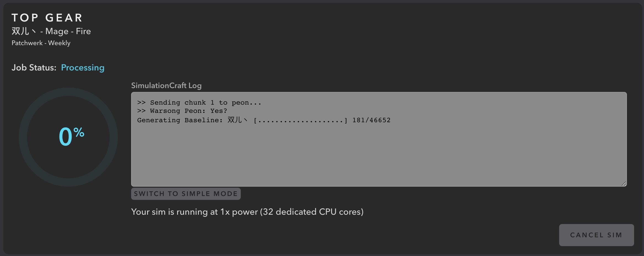Click the circular progress ring

tap(68, 92)
